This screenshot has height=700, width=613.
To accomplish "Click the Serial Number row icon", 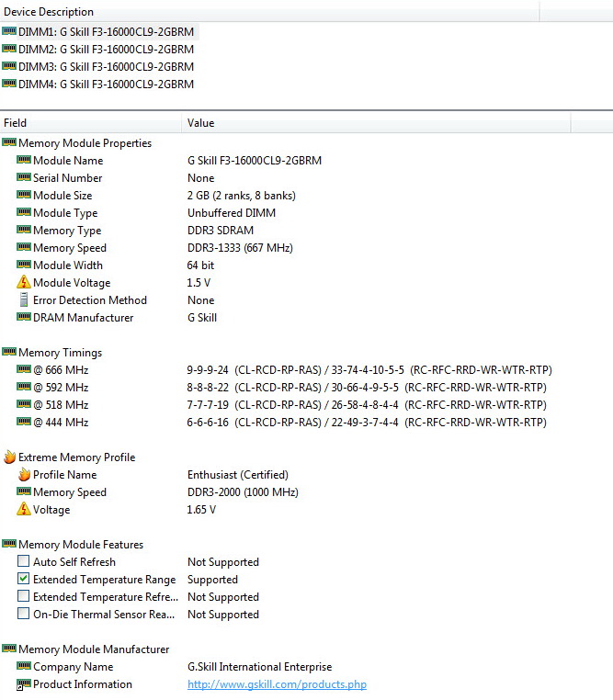I will coord(24,177).
